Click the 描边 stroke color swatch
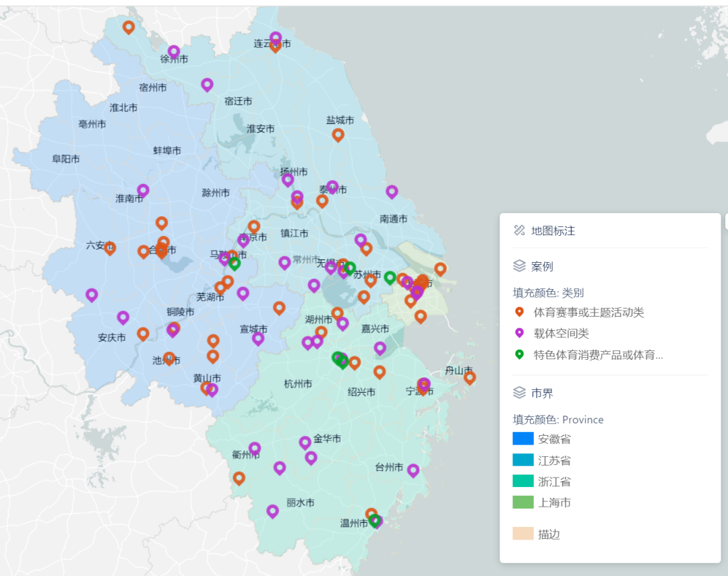The image size is (728, 576). tap(523, 534)
